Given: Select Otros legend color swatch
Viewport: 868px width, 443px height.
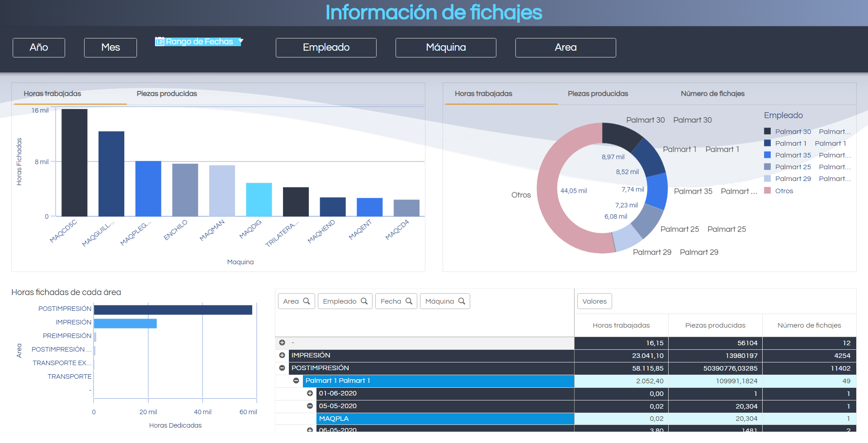Looking at the screenshot, I should coord(767,191).
